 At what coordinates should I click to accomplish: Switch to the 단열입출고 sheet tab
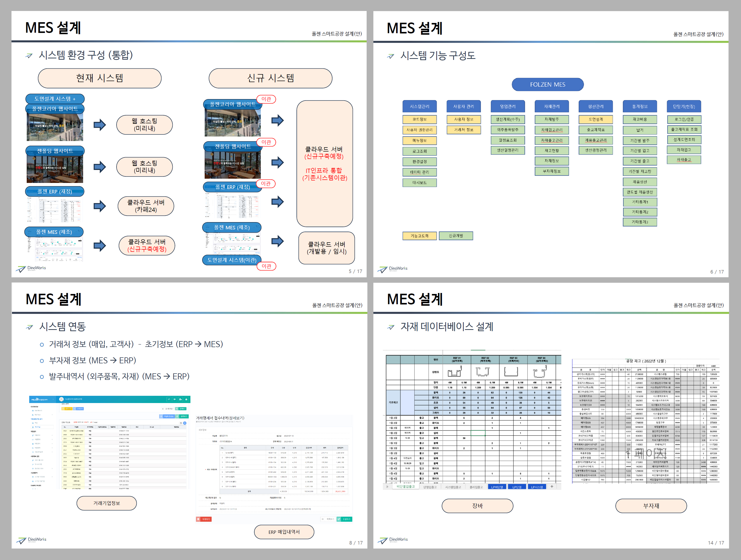point(430,487)
